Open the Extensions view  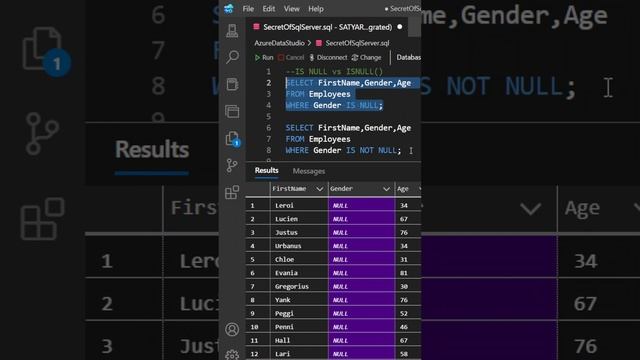point(232,192)
